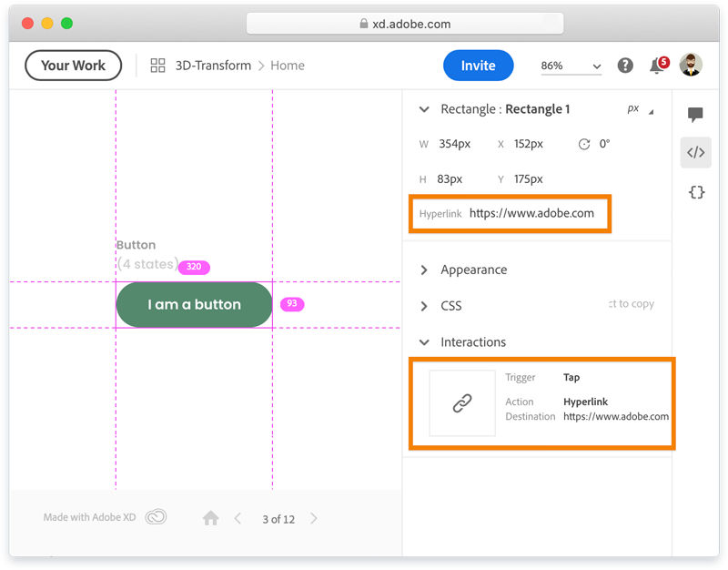Open the Comments panel icon
Image resolution: width=728 pixels, height=570 pixels.
click(696, 115)
